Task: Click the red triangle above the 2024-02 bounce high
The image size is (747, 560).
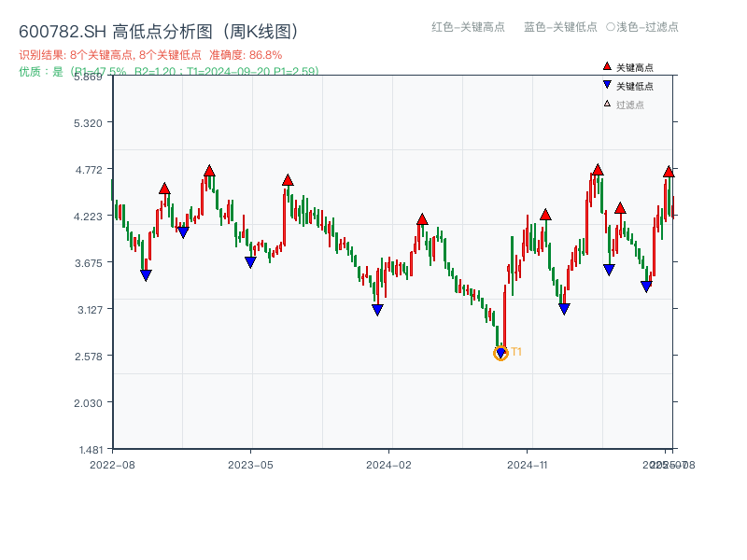Action: point(421,219)
